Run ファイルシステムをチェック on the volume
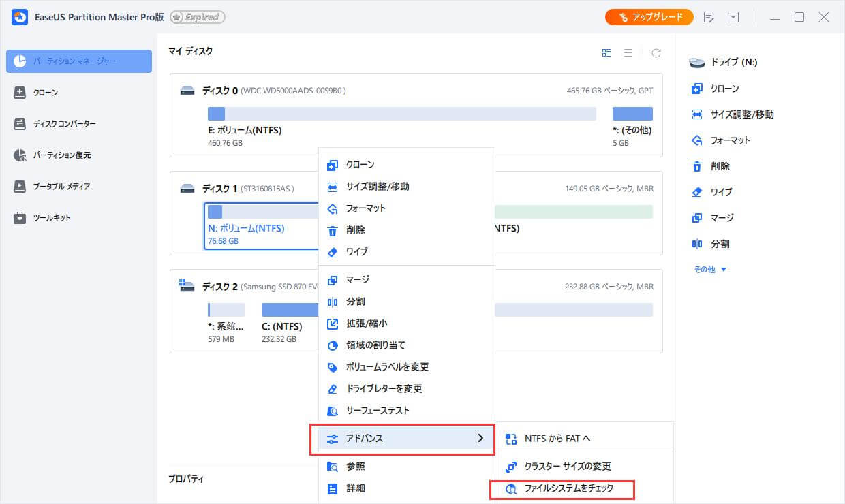Viewport: 845px width, 504px height. click(x=569, y=488)
